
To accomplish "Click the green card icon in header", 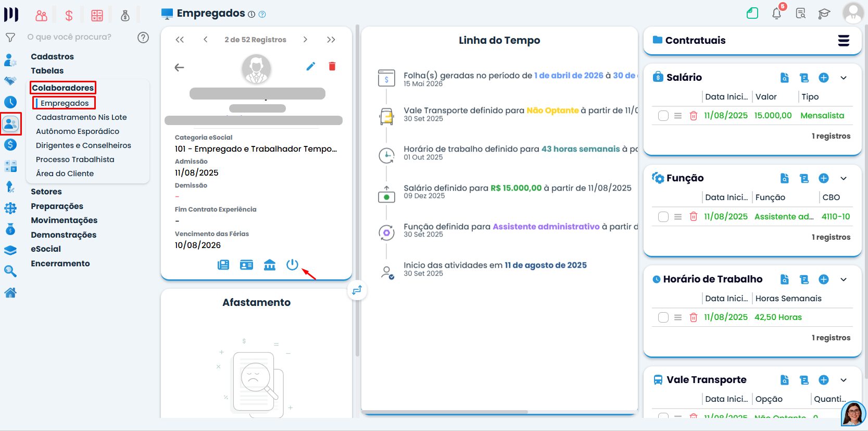I will pyautogui.click(x=752, y=13).
